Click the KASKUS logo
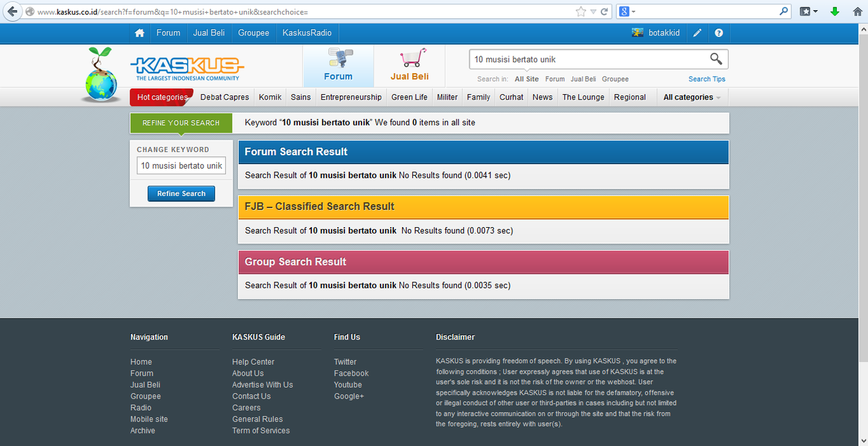Image resolution: width=868 pixels, height=446 pixels. 186,68
